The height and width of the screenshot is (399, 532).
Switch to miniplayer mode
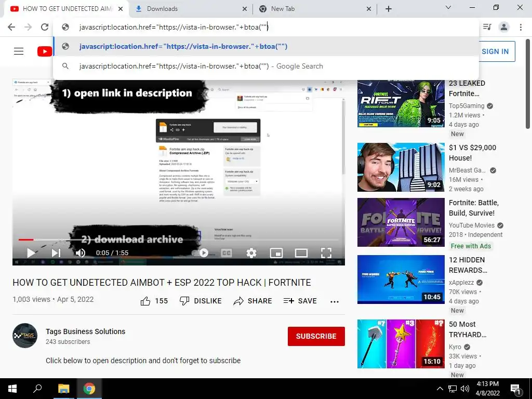click(x=276, y=253)
